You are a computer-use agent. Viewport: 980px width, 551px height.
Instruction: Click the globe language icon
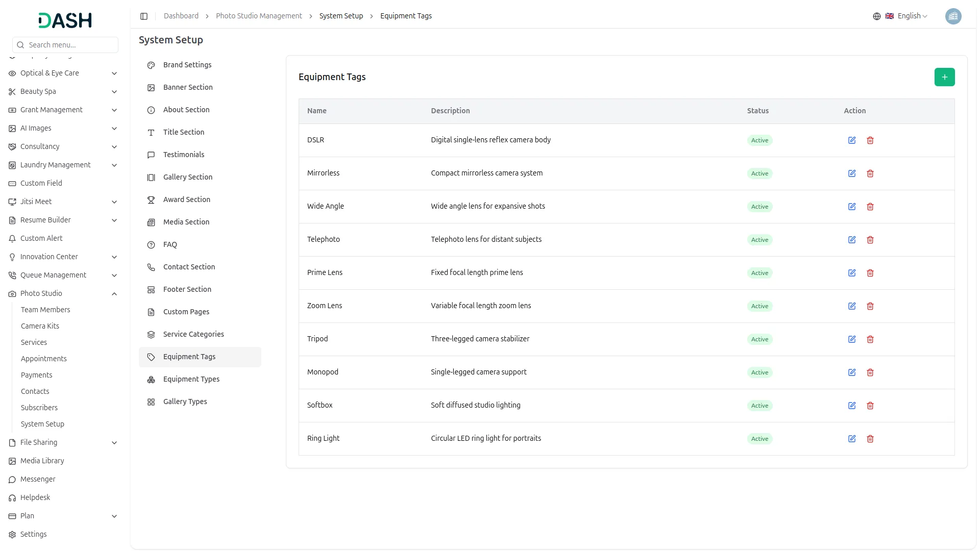coord(877,16)
